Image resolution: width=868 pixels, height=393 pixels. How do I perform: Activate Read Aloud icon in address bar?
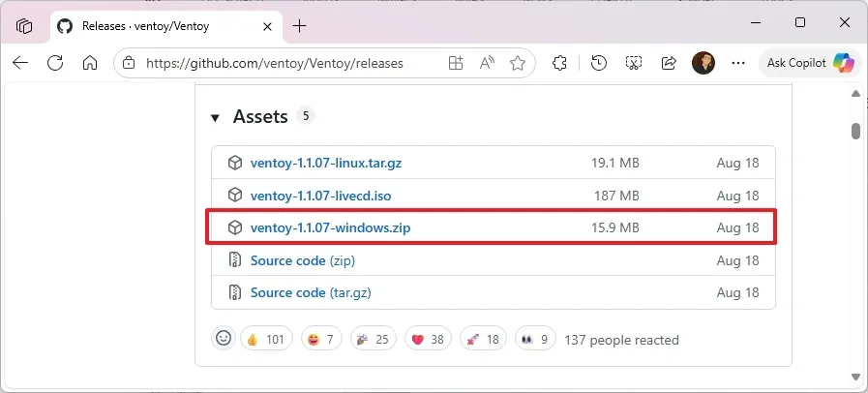(x=487, y=63)
